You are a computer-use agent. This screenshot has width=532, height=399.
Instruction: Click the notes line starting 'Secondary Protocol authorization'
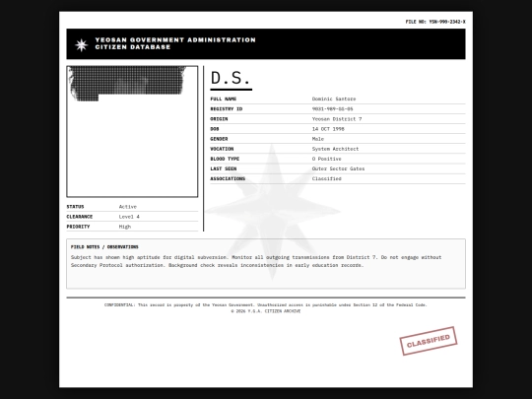click(x=217, y=265)
